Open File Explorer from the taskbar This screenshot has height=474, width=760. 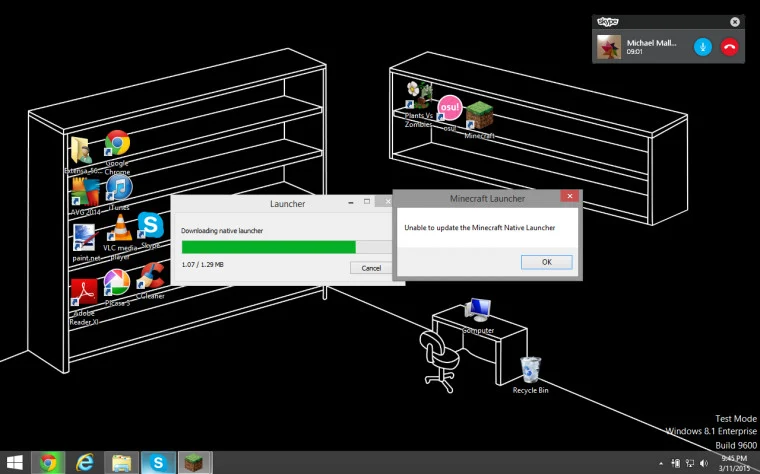[x=121, y=462]
